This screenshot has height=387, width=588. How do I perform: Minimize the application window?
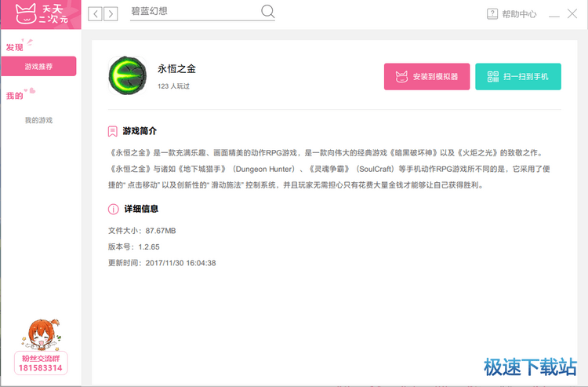[554, 15]
